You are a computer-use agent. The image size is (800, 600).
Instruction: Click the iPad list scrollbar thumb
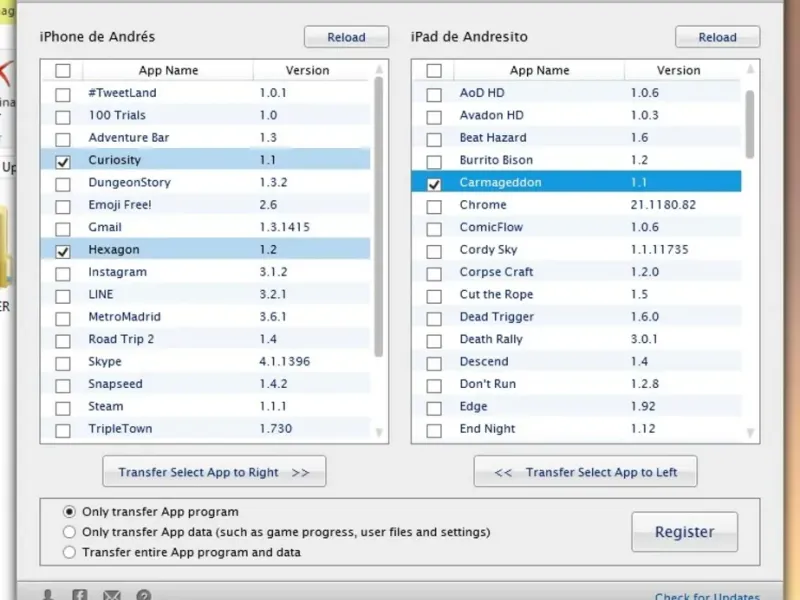click(x=749, y=124)
